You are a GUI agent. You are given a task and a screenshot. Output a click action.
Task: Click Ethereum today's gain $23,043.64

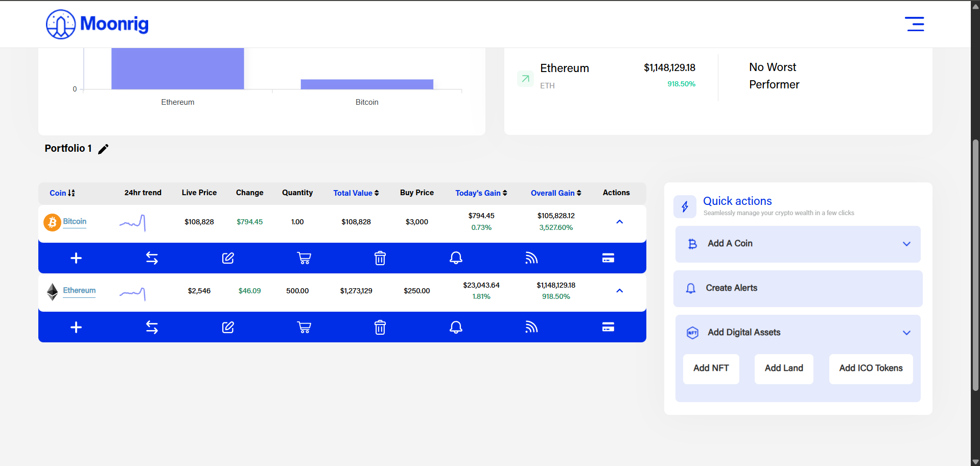481,285
